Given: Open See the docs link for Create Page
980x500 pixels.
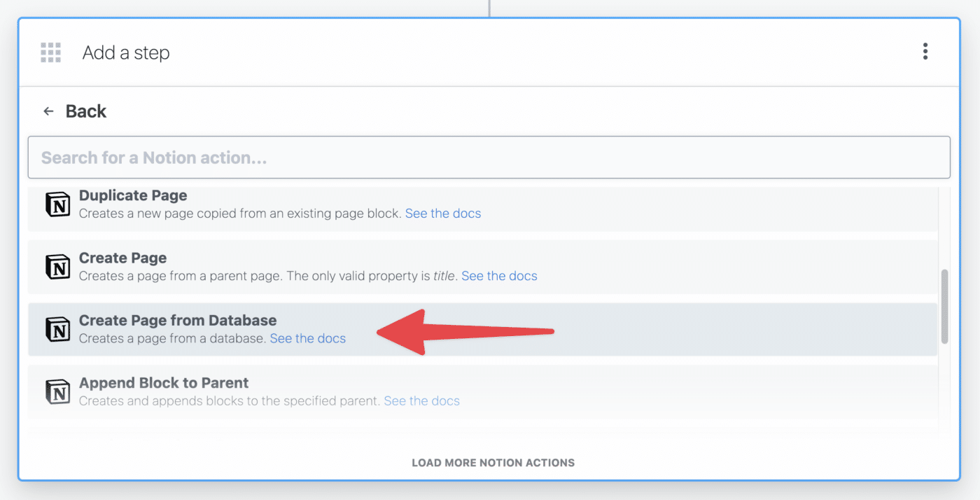Looking at the screenshot, I should click(499, 276).
